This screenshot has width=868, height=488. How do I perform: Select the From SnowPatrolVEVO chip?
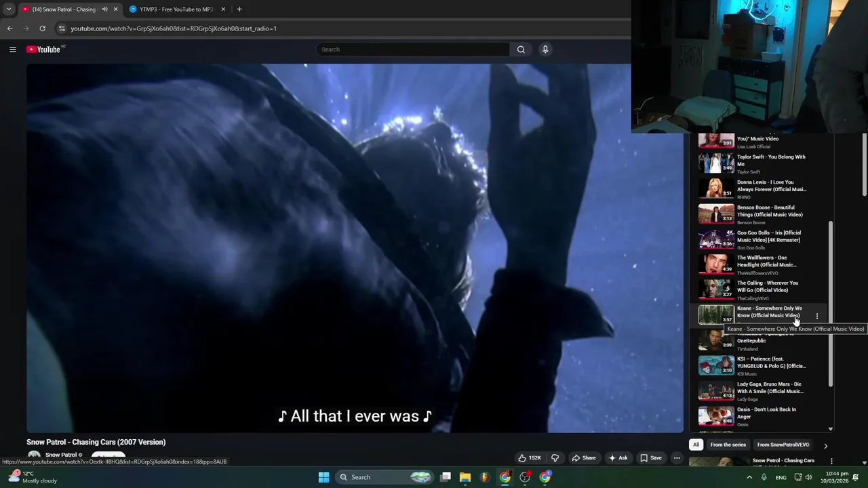click(x=783, y=445)
